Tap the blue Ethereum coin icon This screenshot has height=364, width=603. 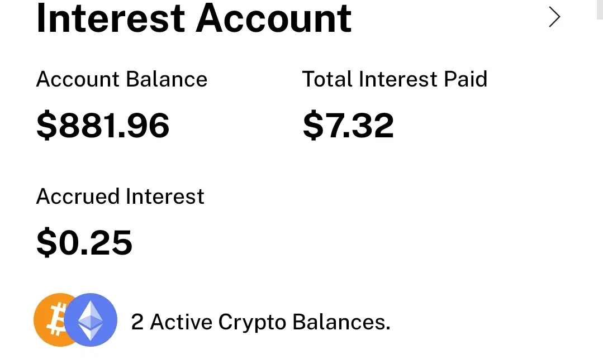(91, 320)
